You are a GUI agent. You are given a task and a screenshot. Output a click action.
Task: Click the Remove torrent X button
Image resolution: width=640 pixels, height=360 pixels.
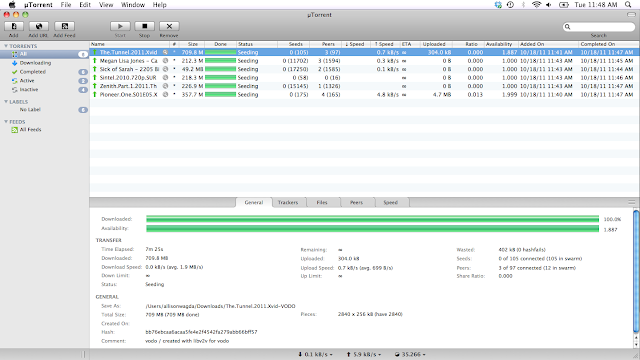point(169,26)
